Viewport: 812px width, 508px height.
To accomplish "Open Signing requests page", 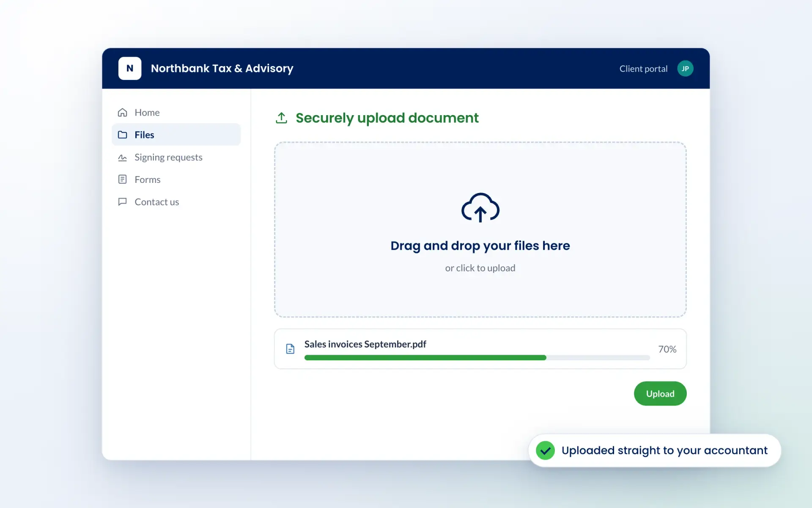I will pyautogui.click(x=176, y=157).
